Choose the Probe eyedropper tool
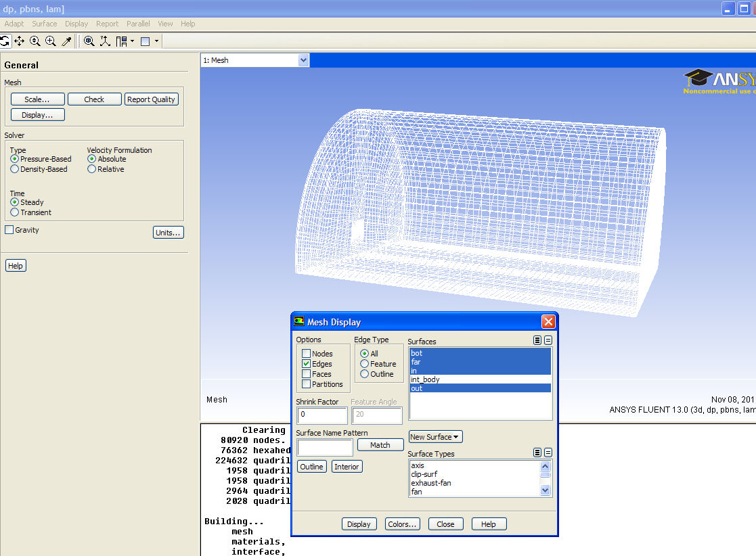This screenshot has width=756, height=556. [66, 41]
